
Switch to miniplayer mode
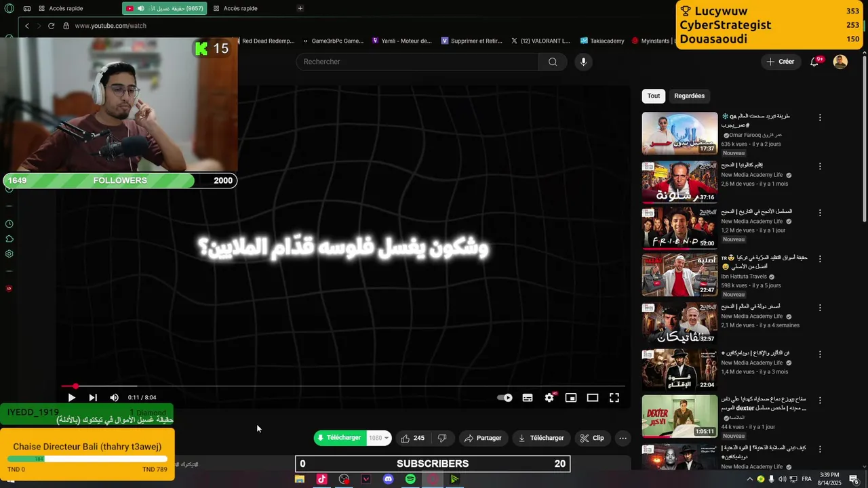(x=571, y=398)
